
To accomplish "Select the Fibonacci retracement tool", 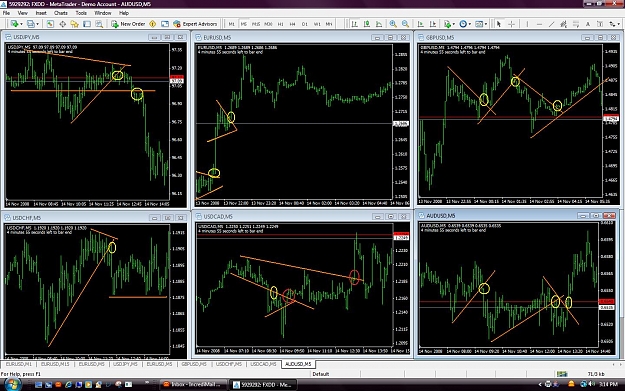I will [576, 24].
